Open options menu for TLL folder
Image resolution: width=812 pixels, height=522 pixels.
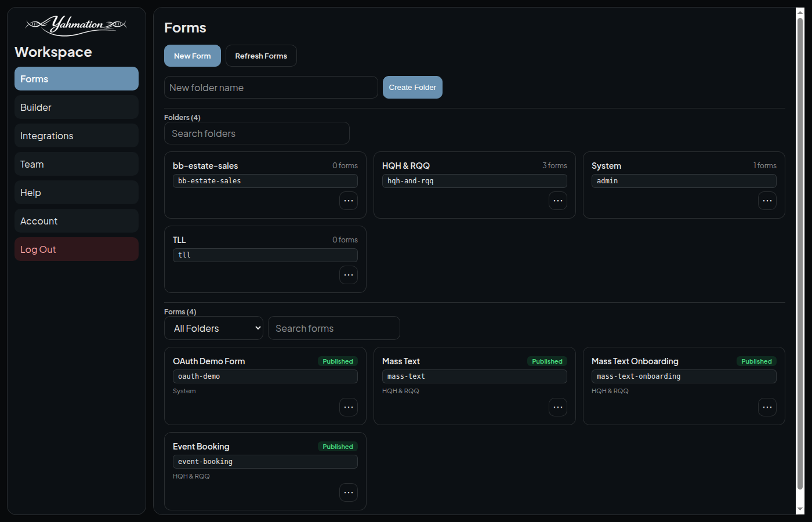pyautogui.click(x=349, y=275)
